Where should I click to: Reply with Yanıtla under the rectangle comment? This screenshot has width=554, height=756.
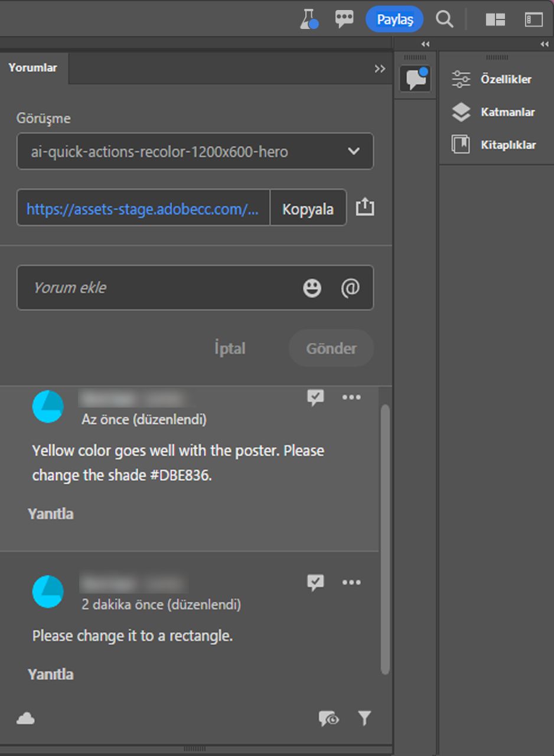tap(51, 674)
